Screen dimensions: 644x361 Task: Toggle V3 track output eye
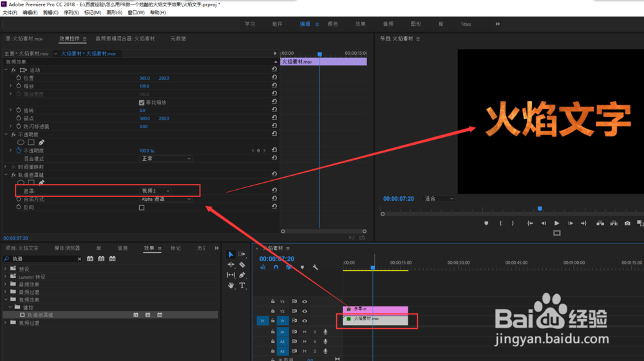click(x=305, y=302)
